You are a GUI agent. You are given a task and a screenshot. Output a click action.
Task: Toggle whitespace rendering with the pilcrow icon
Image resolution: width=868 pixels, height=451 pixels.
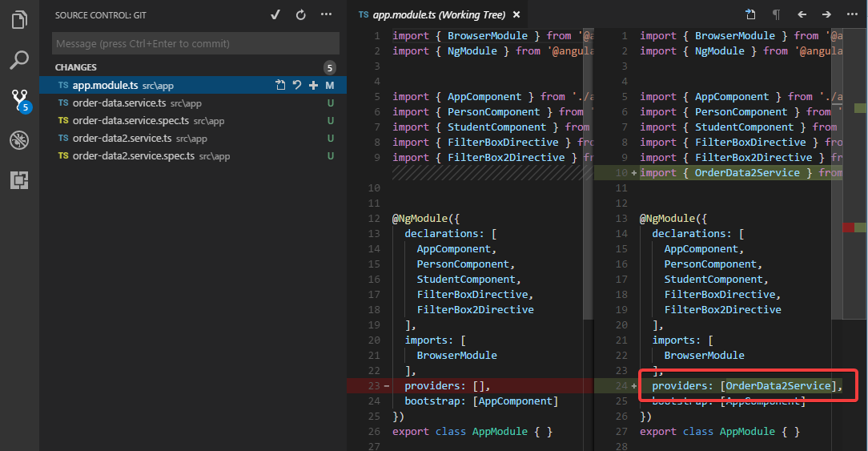coord(776,14)
